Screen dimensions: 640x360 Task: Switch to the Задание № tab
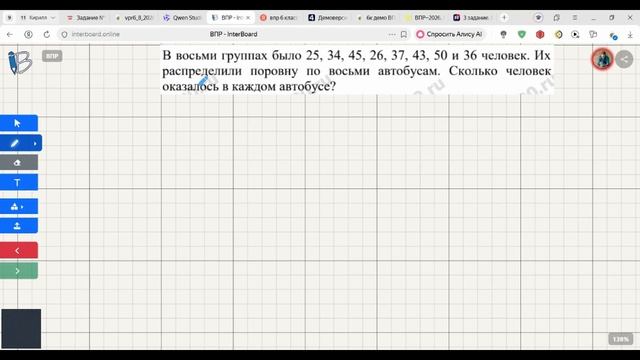coord(87,18)
